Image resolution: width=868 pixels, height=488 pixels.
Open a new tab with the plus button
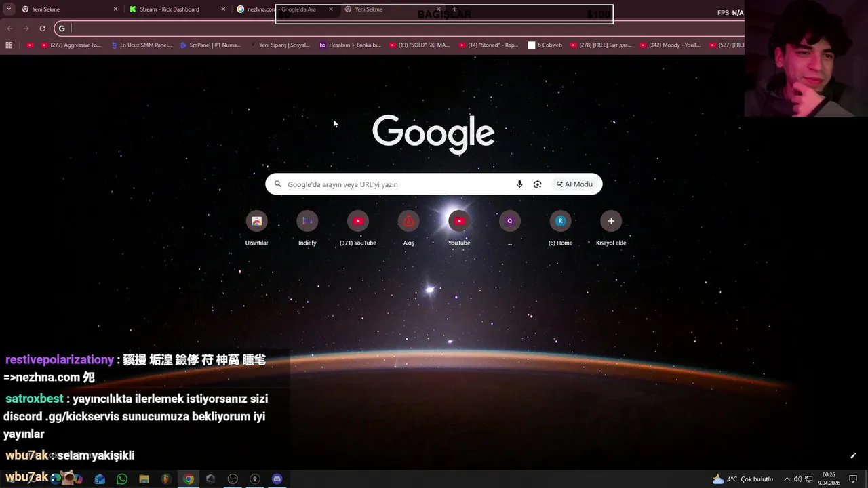455,9
